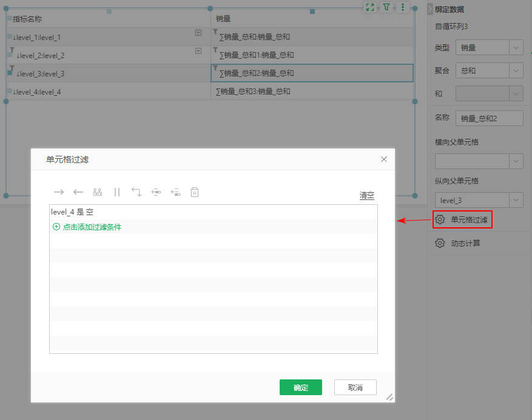Image resolution: width=532 pixels, height=420 pixels.
Task: Click the outdent left arrow filter icon
Action: pyautogui.click(x=78, y=192)
